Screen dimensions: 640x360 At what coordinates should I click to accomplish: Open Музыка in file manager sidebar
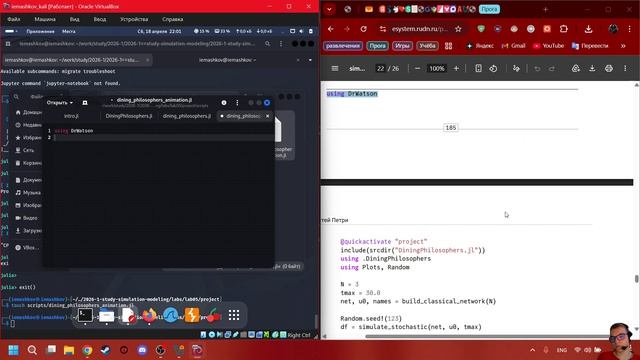(x=28, y=193)
